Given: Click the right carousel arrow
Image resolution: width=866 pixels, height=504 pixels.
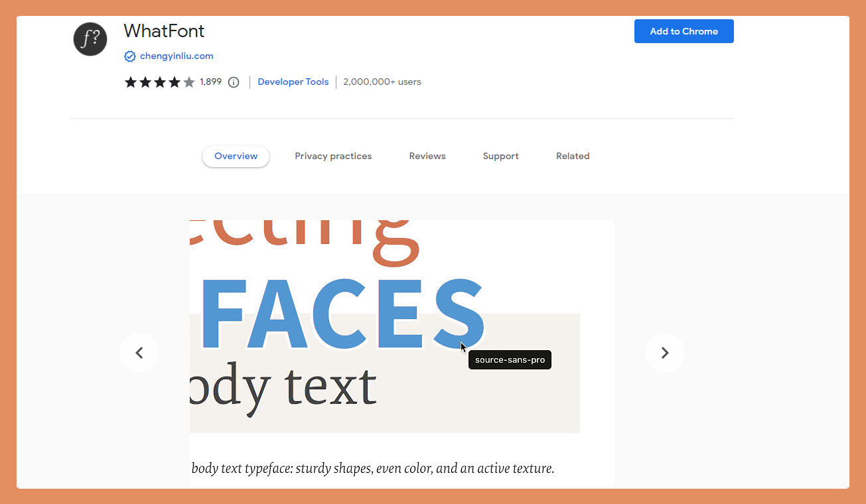Looking at the screenshot, I should tap(664, 352).
